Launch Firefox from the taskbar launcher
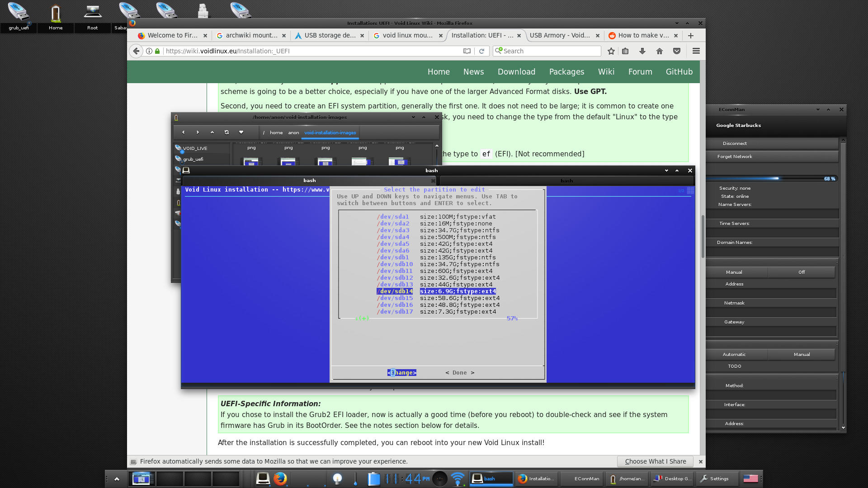868x488 pixels. [x=280, y=479]
